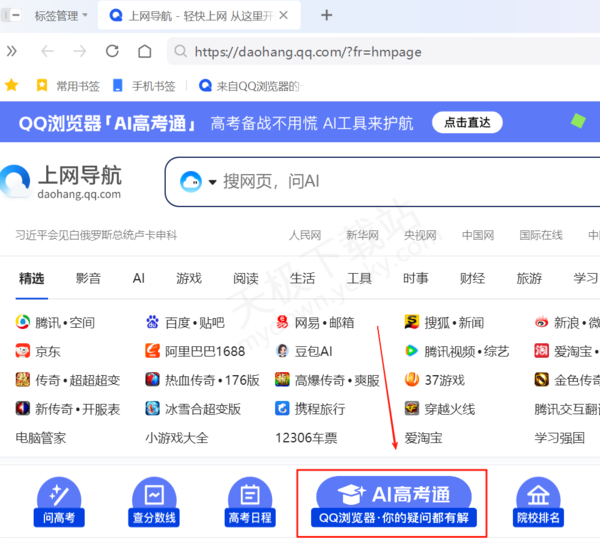Screen dimensions: 600x545
Task: Switch to the 财经 tab
Action: click(472, 278)
